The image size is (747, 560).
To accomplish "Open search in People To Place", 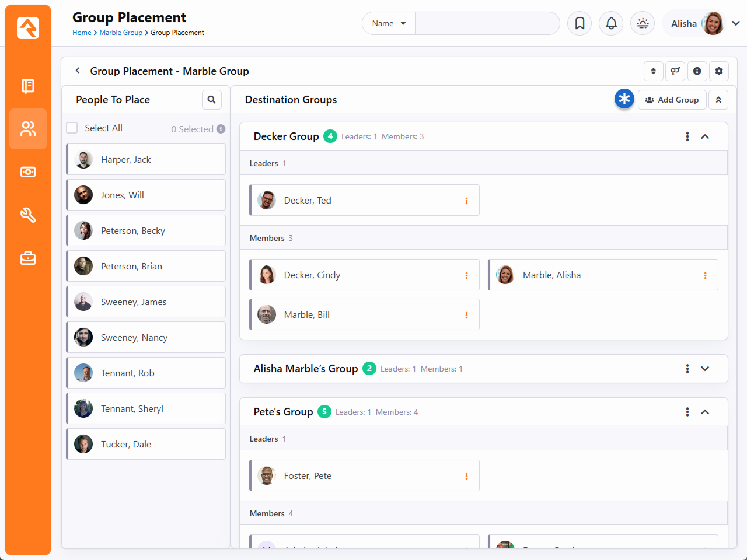I will pyautogui.click(x=212, y=100).
